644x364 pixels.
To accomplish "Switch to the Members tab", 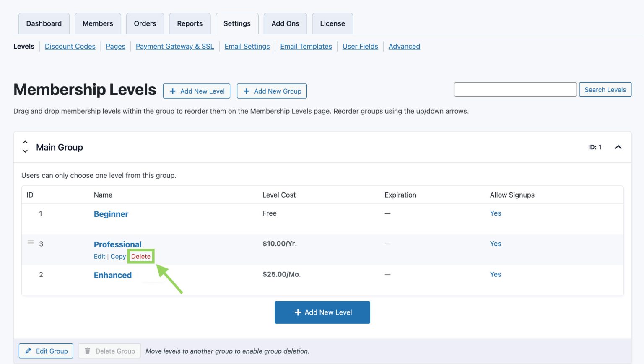I will (x=98, y=23).
